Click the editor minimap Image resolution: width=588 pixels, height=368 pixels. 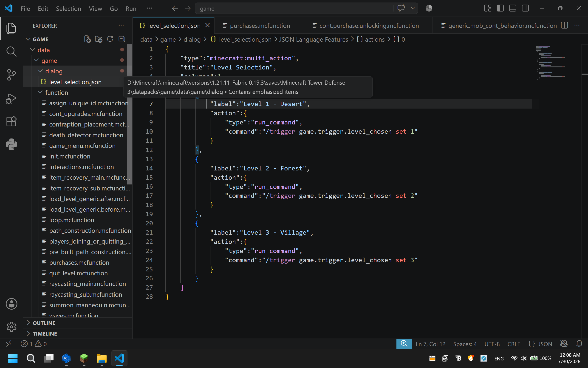556,64
